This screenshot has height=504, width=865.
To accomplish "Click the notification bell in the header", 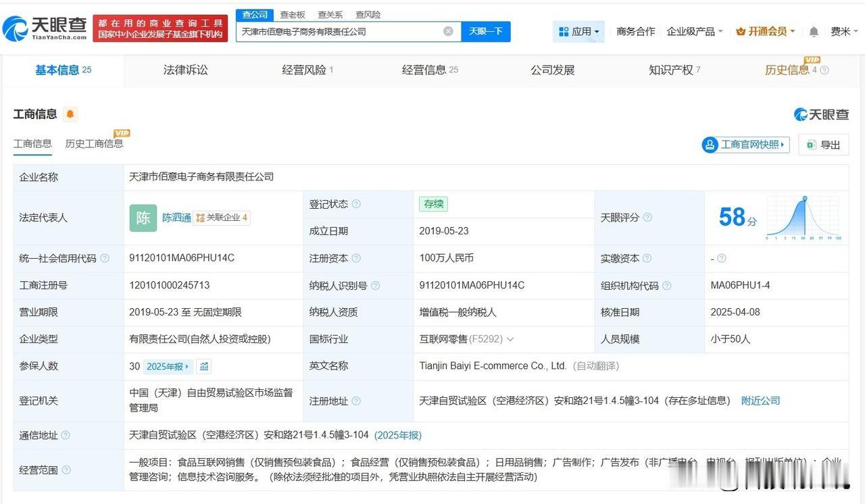I will tap(814, 32).
